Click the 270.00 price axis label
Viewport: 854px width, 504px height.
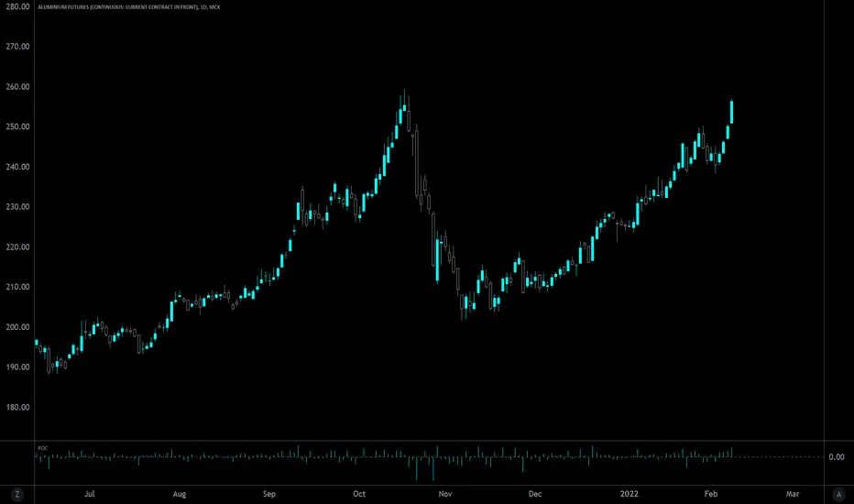pyautogui.click(x=18, y=47)
